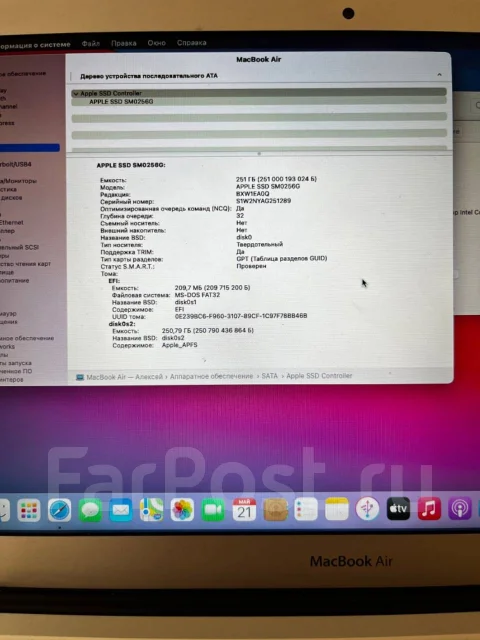Launch Apple TV from the Dock
This screenshot has width=480, height=640.
(x=398, y=509)
